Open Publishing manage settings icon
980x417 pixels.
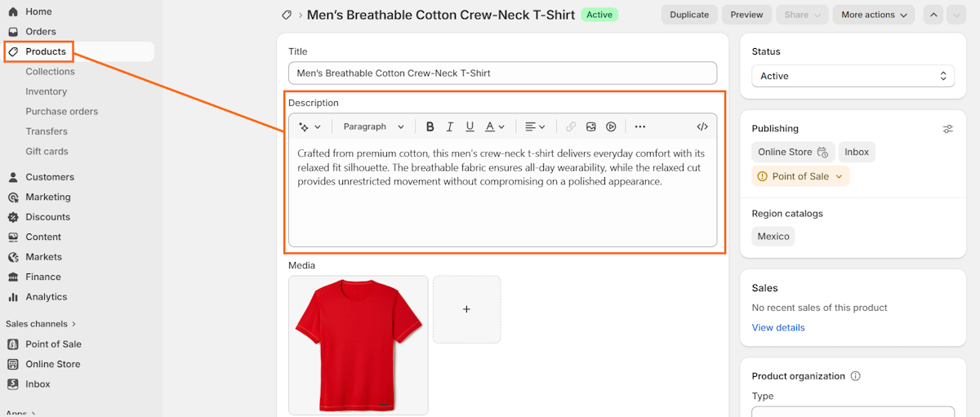coord(947,129)
